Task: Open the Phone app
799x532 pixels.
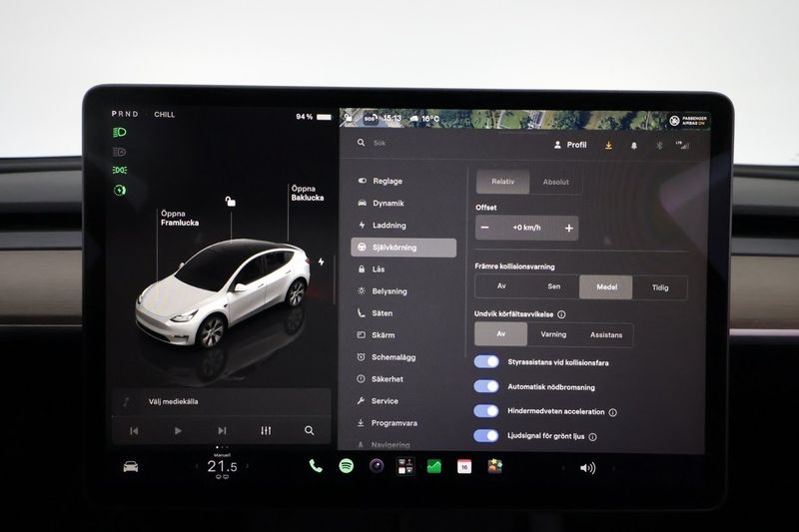Action: [x=316, y=466]
